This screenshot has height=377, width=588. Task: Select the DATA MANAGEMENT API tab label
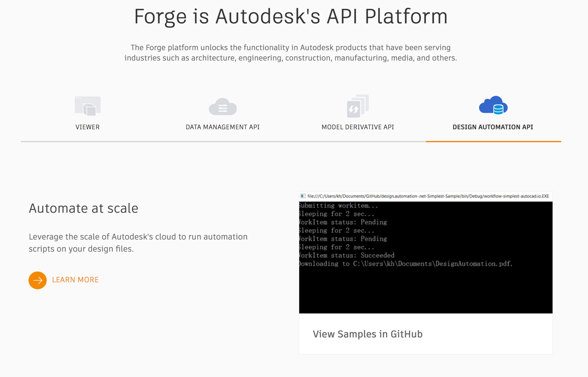point(223,127)
